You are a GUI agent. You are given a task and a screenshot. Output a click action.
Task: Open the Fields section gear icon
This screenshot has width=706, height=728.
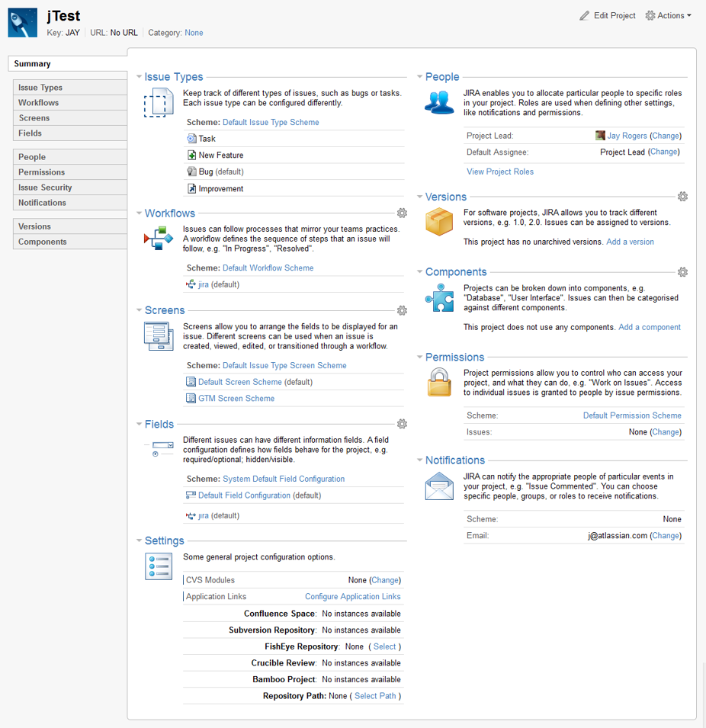click(403, 424)
